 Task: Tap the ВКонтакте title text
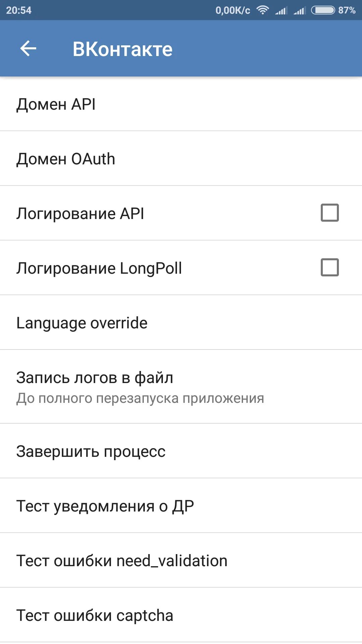point(123,49)
